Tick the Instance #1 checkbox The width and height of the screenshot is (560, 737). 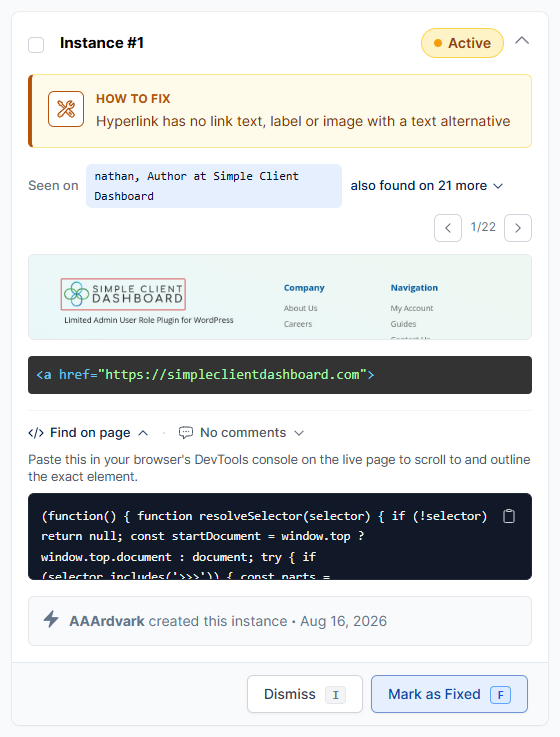click(36, 45)
